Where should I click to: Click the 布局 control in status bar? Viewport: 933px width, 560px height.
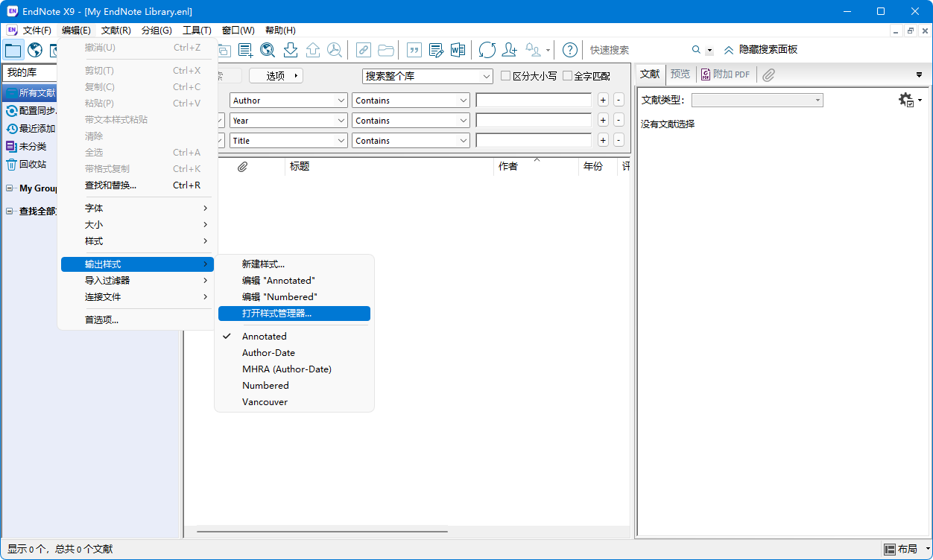pyautogui.click(x=905, y=549)
